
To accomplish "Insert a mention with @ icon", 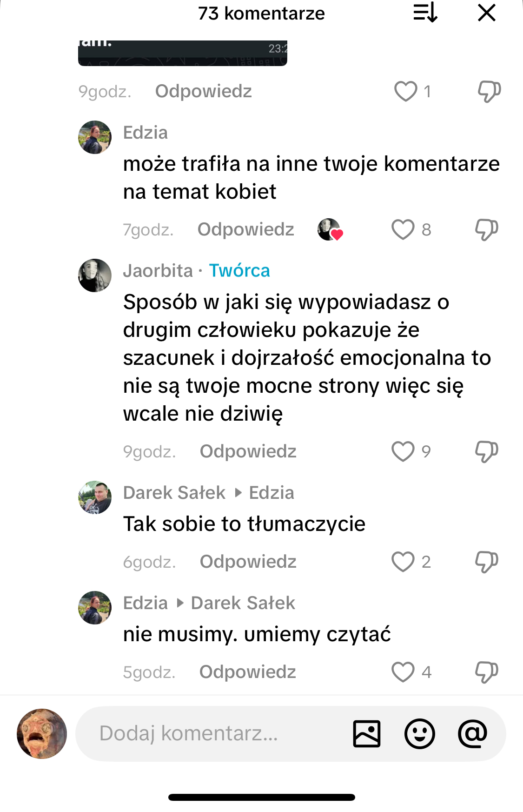I will [472, 734].
